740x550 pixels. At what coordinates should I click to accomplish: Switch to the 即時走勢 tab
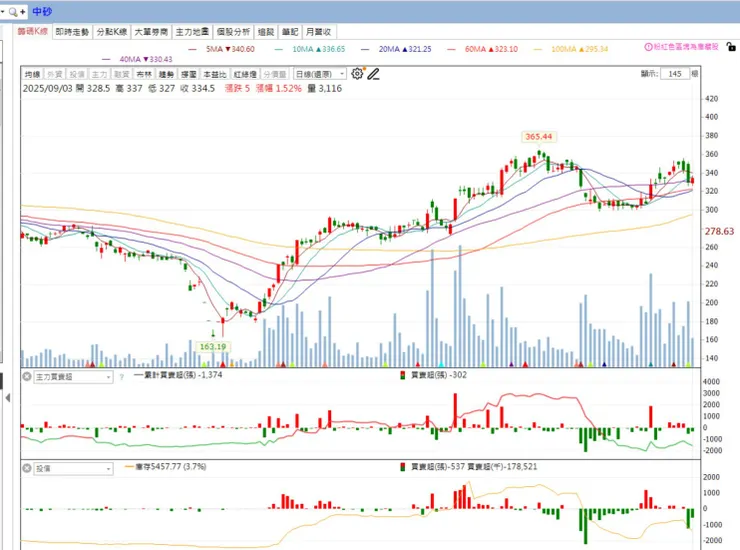(72, 32)
